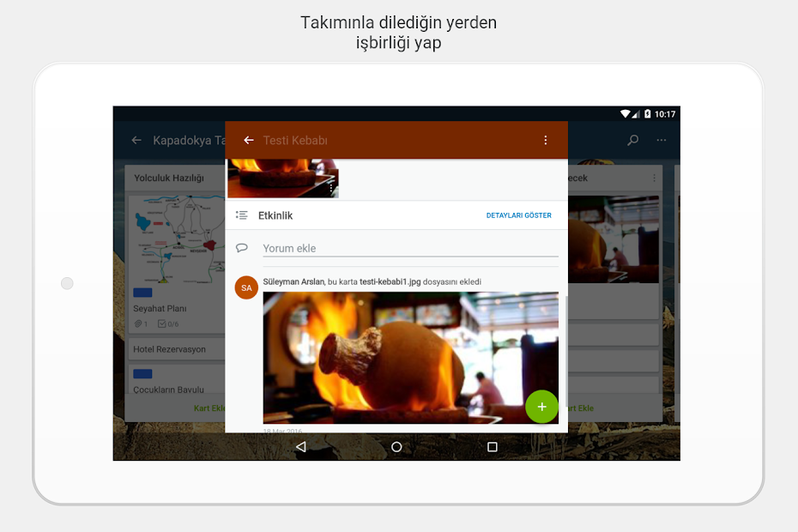The height and width of the screenshot is (532, 798).
Task: Tap the comment speech bubble icon
Action: pyautogui.click(x=242, y=248)
